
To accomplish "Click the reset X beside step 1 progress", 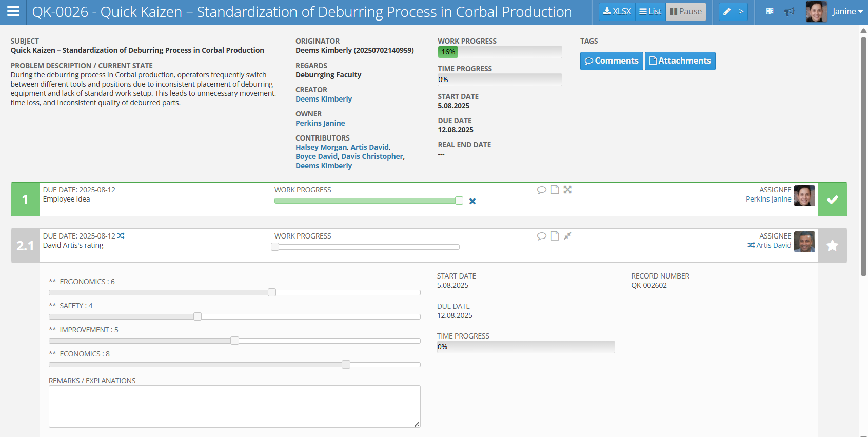I will pos(472,201).
